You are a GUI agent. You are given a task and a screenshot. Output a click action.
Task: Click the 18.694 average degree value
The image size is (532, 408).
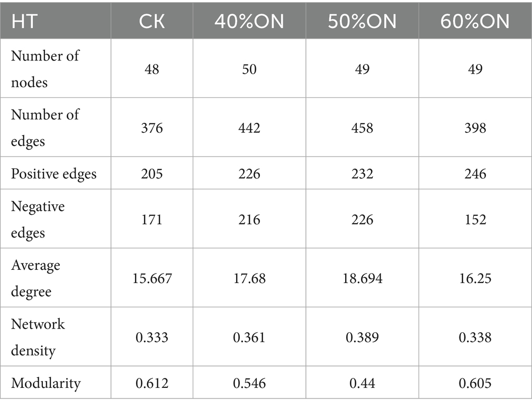(362, 278)
